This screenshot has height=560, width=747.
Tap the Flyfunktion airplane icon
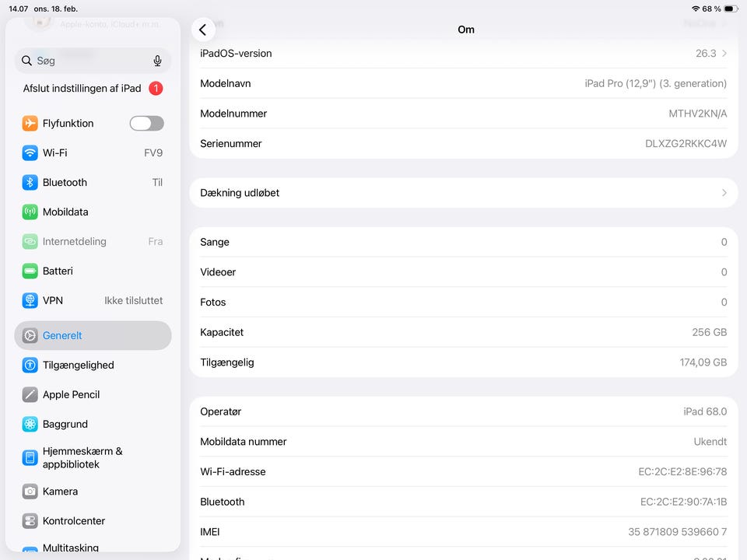pos(30,124)
